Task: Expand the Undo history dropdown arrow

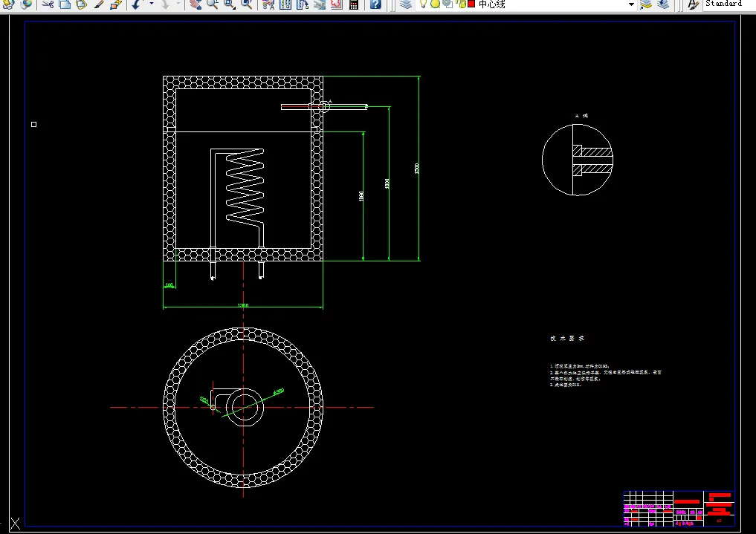Action: point(152,4)
